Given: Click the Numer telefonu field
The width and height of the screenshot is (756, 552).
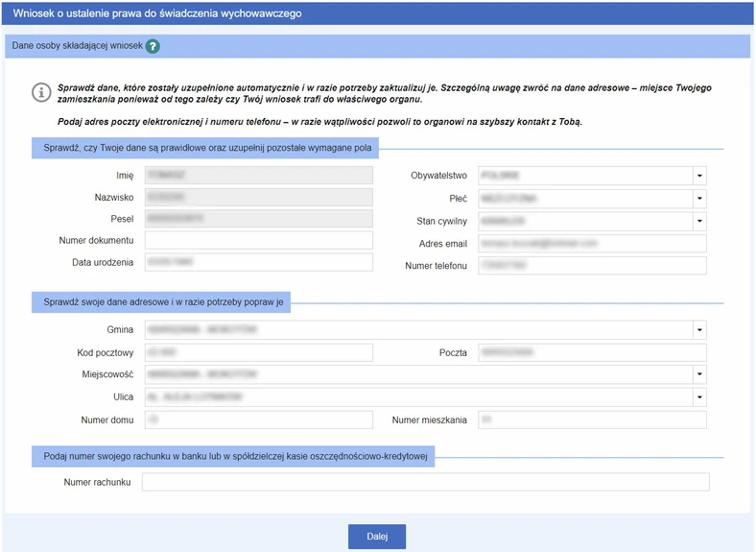Looking at the screenshot, I should click(x=592, y=266).
